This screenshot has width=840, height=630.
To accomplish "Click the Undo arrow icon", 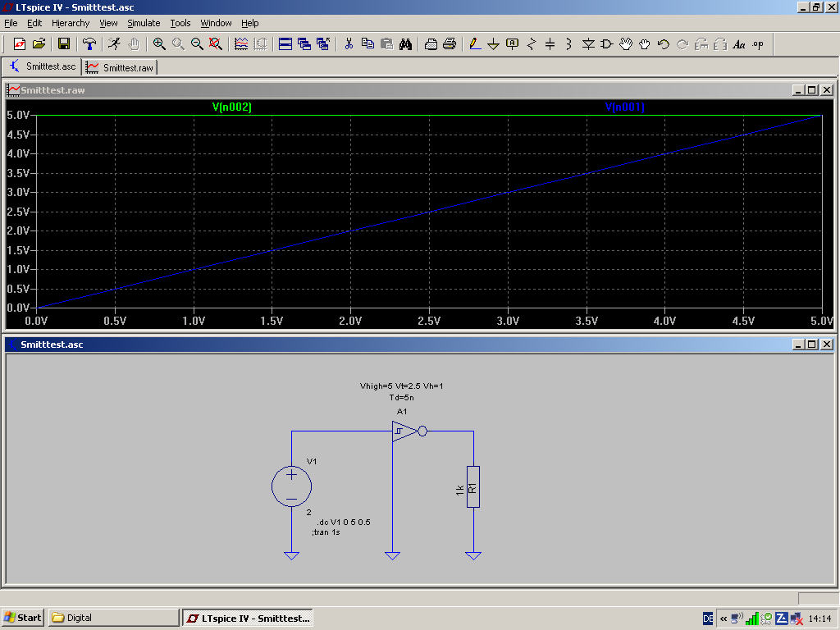I will 664,44.
